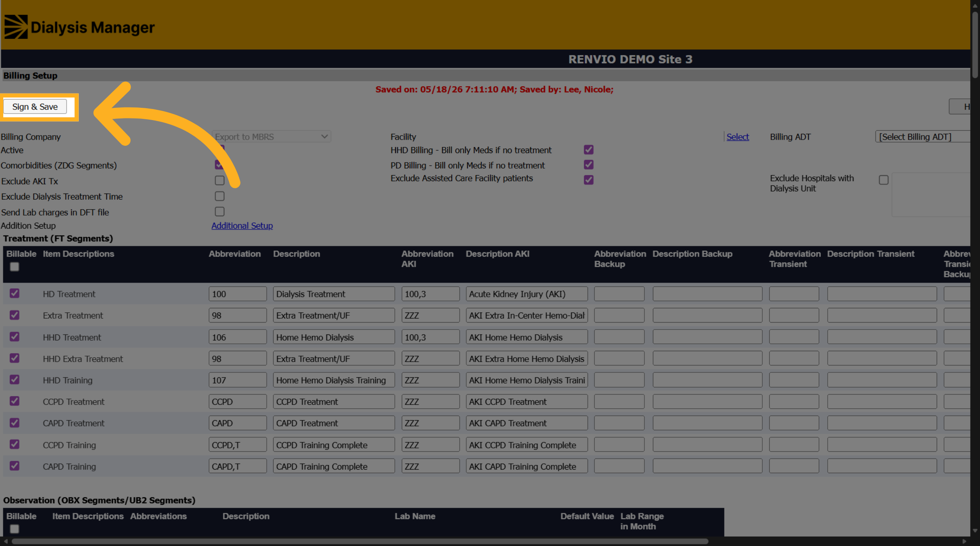The height and width of the screenshot is (546, 980).
Task: Click the vertical scrollbar
Action: (975, 45)
